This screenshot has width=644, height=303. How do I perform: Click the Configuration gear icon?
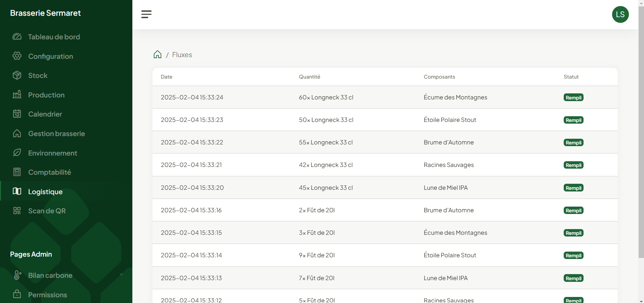point(17,56)
